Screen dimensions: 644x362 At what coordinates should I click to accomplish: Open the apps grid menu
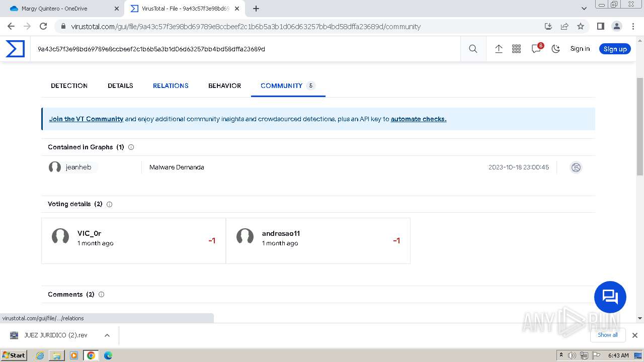tap(516, 49)
